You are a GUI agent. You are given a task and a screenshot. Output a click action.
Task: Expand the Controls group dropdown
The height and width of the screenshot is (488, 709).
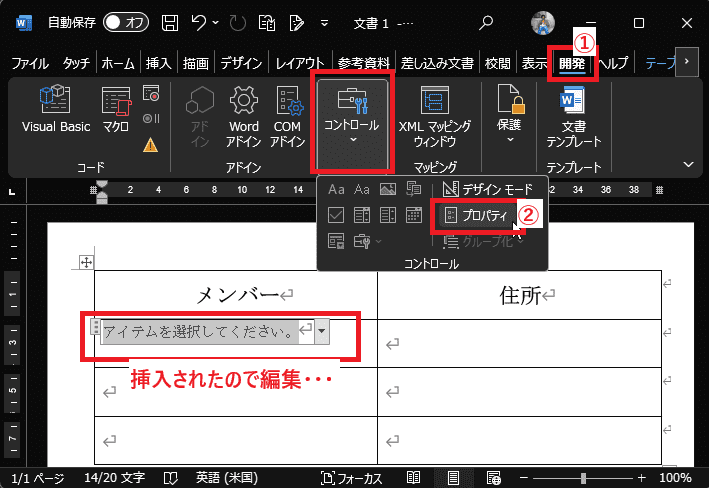[351, 118]
